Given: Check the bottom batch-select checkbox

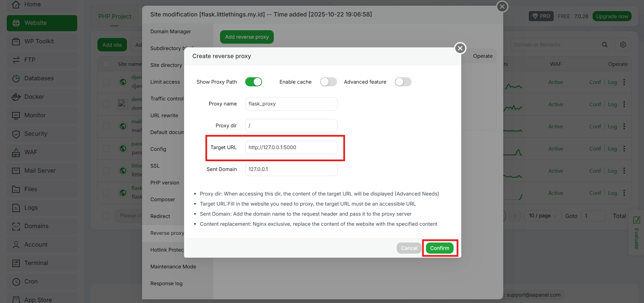Looking at the screenshot, I should pyautogui.click(x=106, y=216).
